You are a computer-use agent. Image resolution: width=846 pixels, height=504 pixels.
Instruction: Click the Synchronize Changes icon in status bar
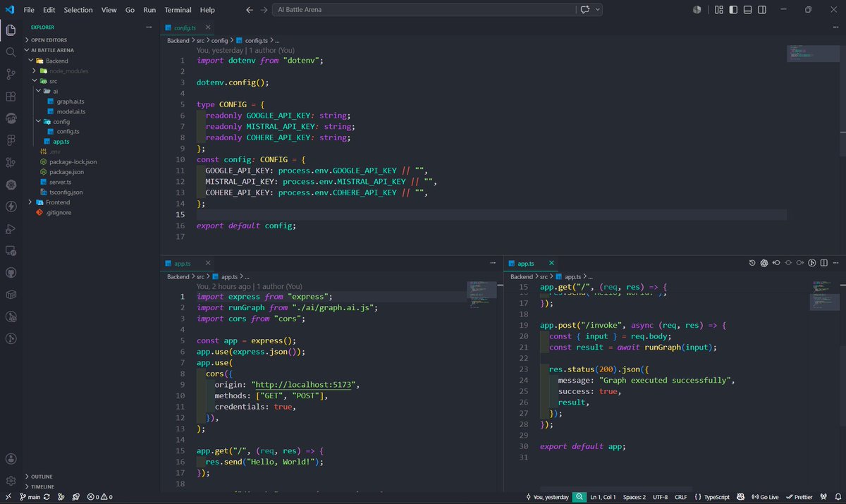[47, 497]
